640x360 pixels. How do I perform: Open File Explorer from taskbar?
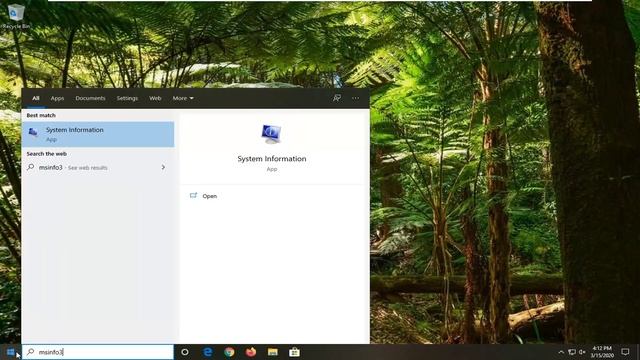(273, 352)
